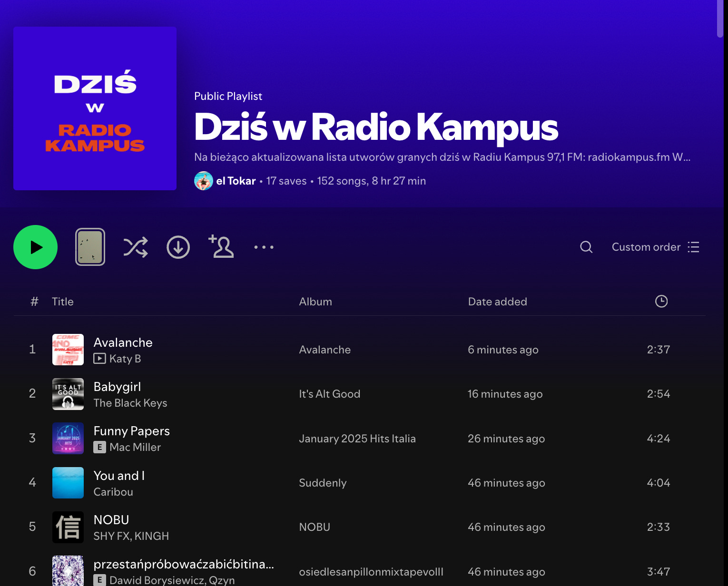728x586 pixels.
Task: Open the osiedlesanpillonmixtapevolII album
Action: pyautogui.click(x=371, y=572)
